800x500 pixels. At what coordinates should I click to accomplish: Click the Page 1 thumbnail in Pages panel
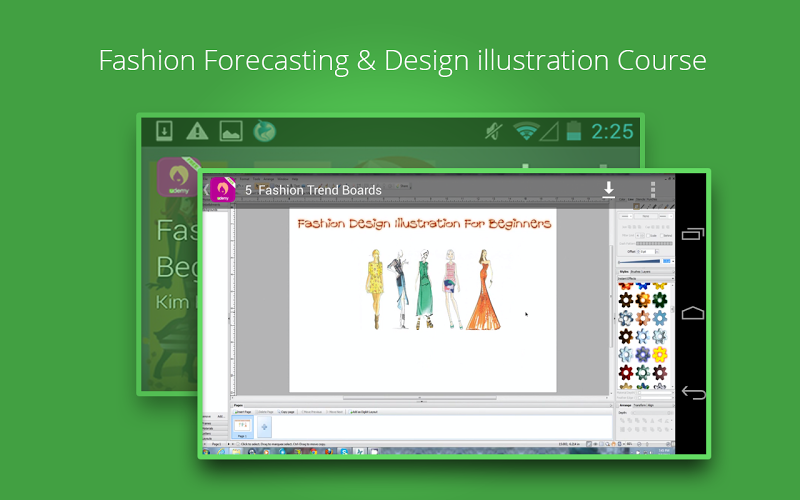click(x=242, y=426)
